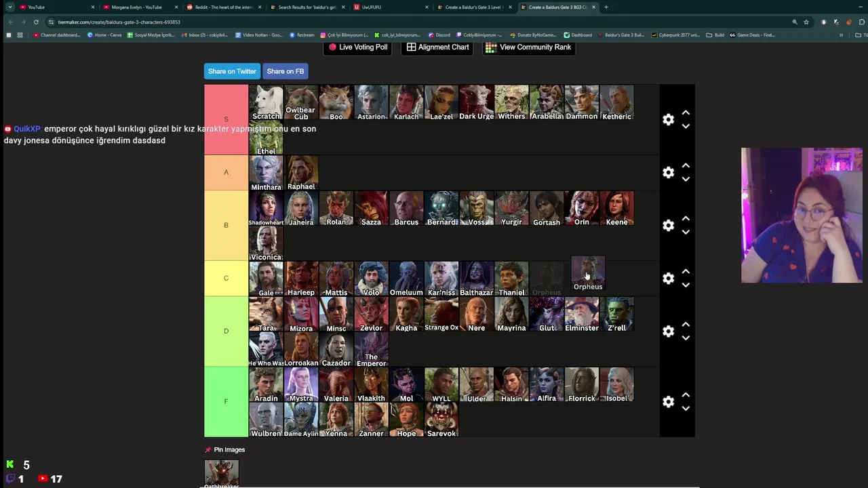
Task: View Community Rank button
Action: (528, 47)
